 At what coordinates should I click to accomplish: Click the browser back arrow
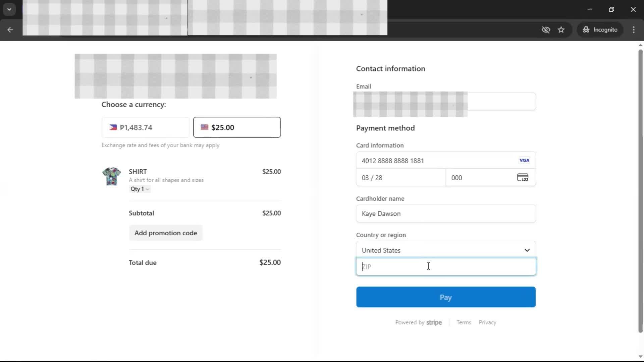(x=10, y=30)
